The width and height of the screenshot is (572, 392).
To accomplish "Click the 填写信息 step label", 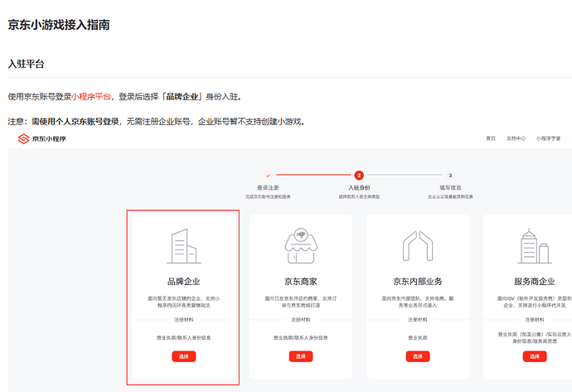I will click(x=450, y=187).
